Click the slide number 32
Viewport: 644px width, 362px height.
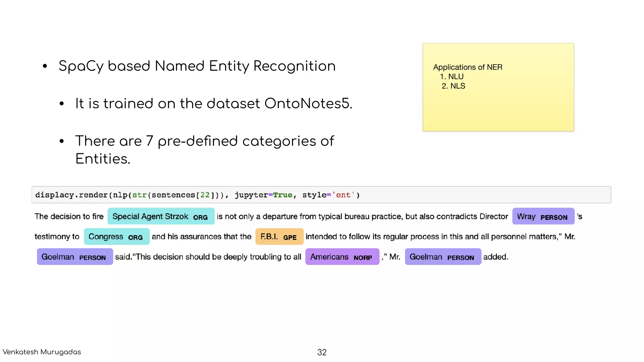click(x=322, y=352)
